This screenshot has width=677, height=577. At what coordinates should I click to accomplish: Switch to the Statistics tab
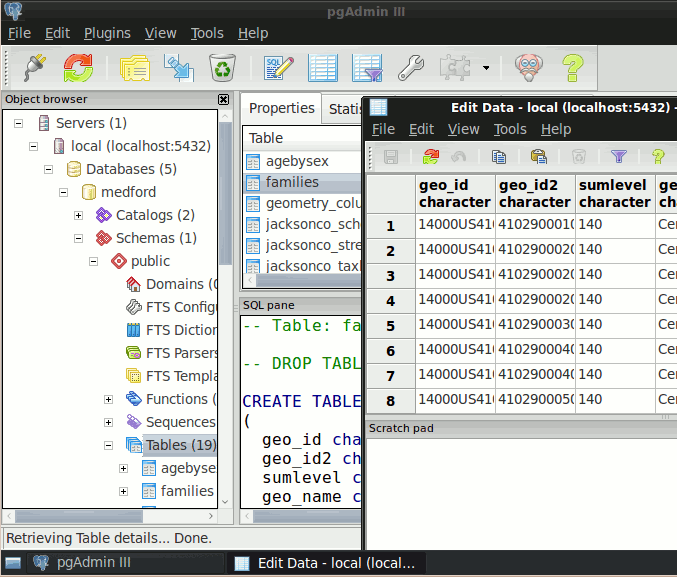pyautogui.click(x=344, y=109)
